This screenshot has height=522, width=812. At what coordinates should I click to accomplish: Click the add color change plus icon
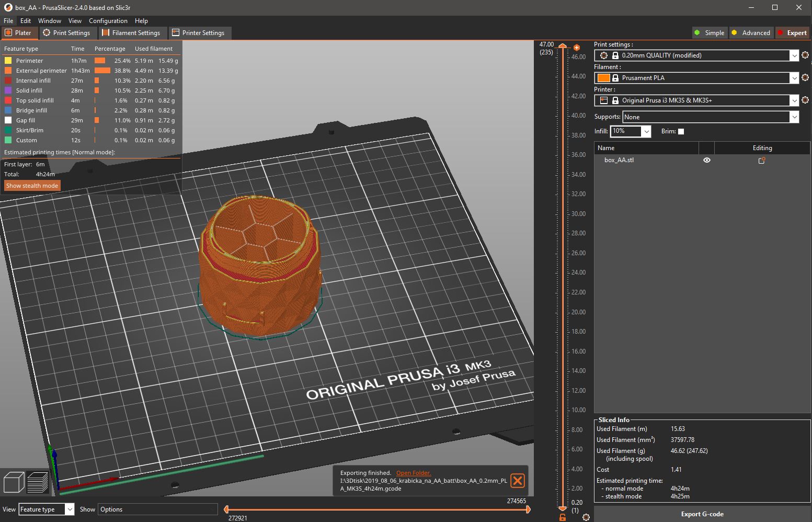[x=576, y=47]
